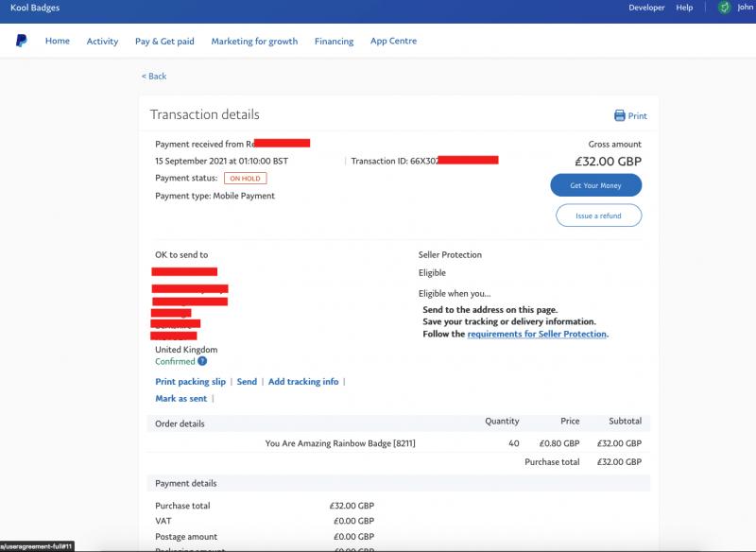Click the printer icon beside Print
The width and height of the screenshot is (756, 552).
tap(620, 115)
